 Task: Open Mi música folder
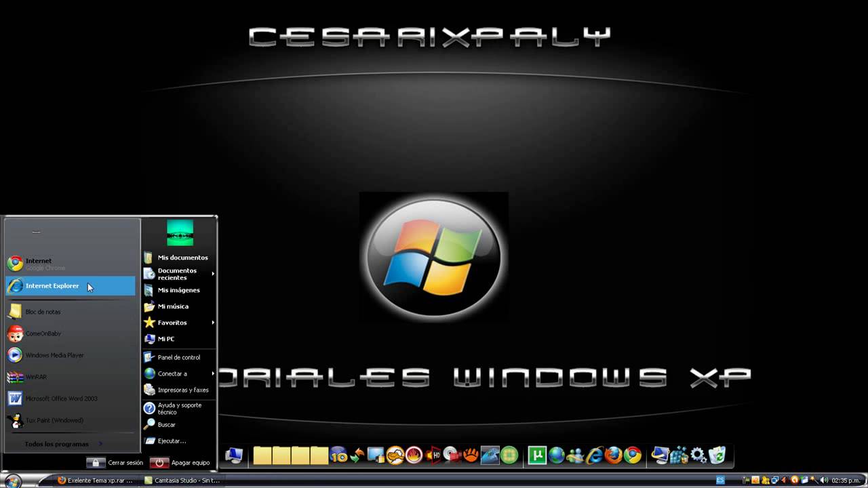pos(179,306)
